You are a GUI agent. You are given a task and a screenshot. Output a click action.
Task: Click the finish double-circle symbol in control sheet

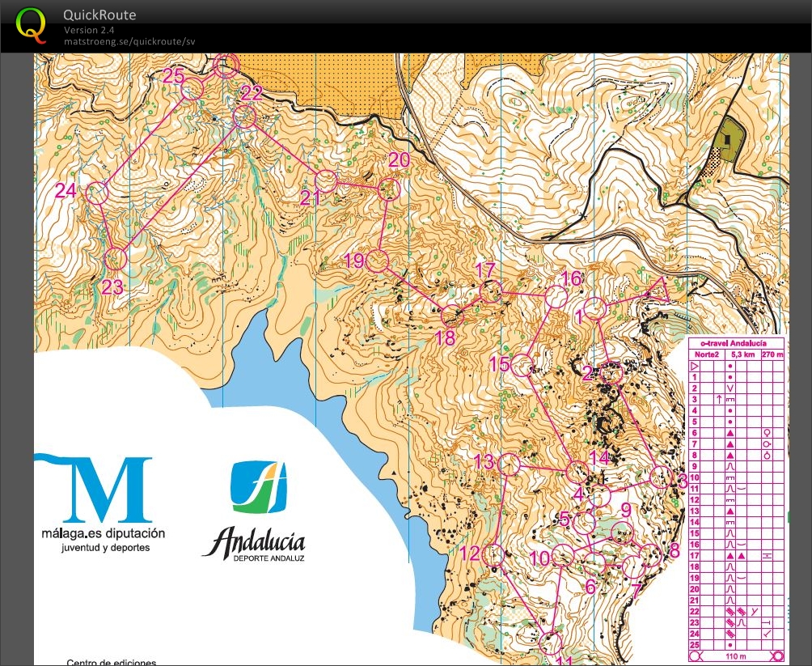776,656
